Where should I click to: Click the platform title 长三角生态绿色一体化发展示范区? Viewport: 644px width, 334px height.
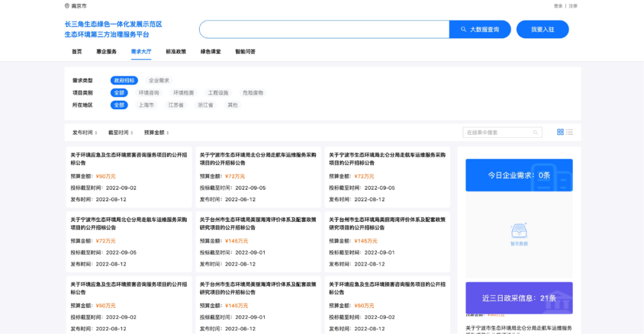coord(113,24)
